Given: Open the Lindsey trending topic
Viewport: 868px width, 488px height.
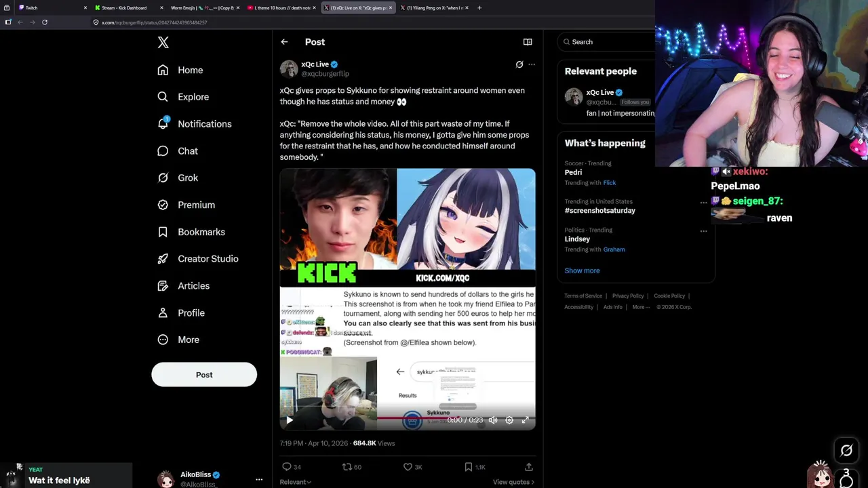Looking at the screenshot, I should coord(577,239).
